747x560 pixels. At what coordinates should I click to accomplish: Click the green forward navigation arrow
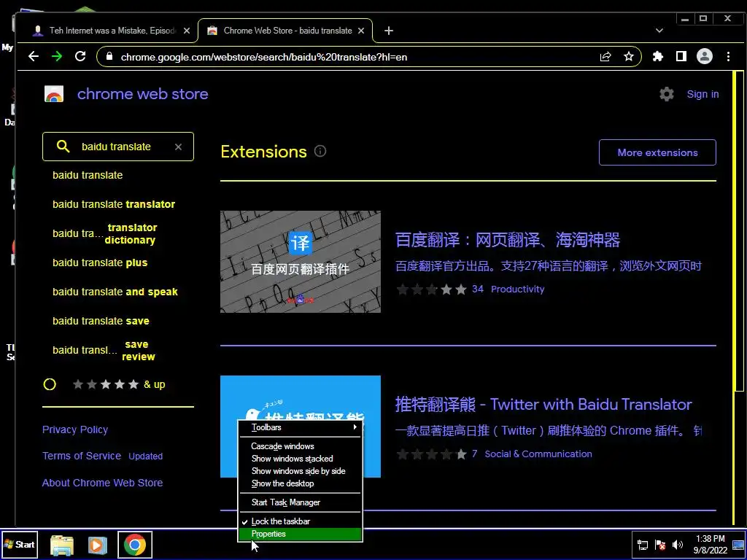[57, 57]
